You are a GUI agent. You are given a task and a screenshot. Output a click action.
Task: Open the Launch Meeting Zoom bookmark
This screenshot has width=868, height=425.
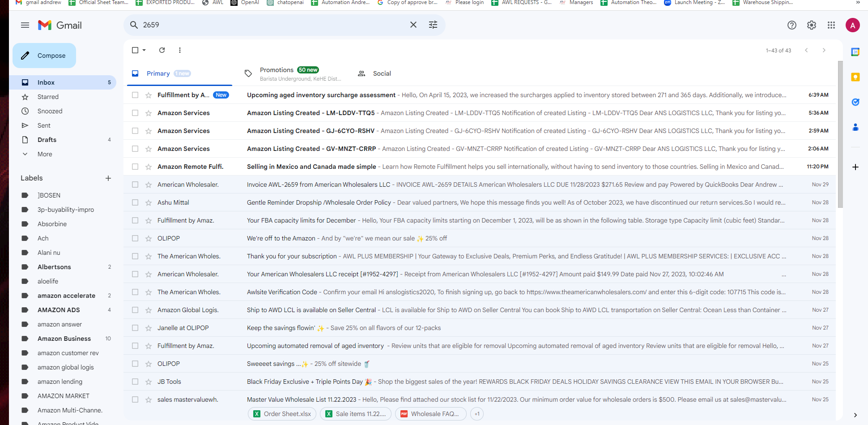click(x=694, y=3)
